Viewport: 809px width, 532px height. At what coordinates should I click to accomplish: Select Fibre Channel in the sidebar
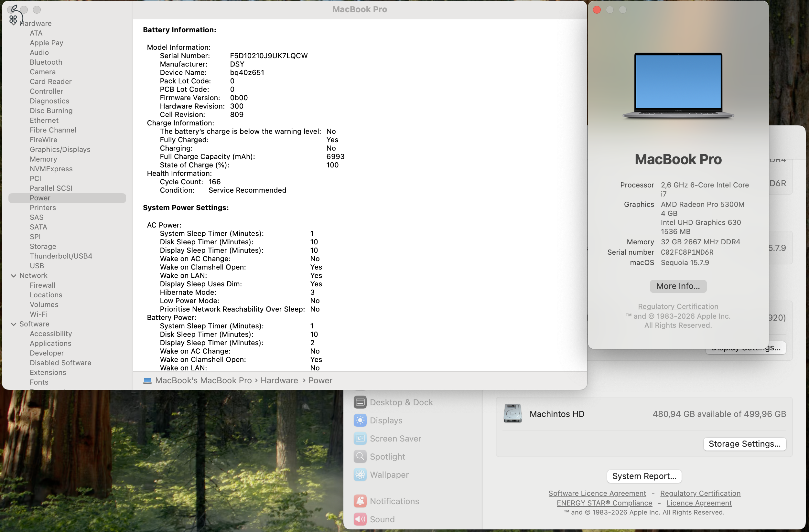[53, 130]
